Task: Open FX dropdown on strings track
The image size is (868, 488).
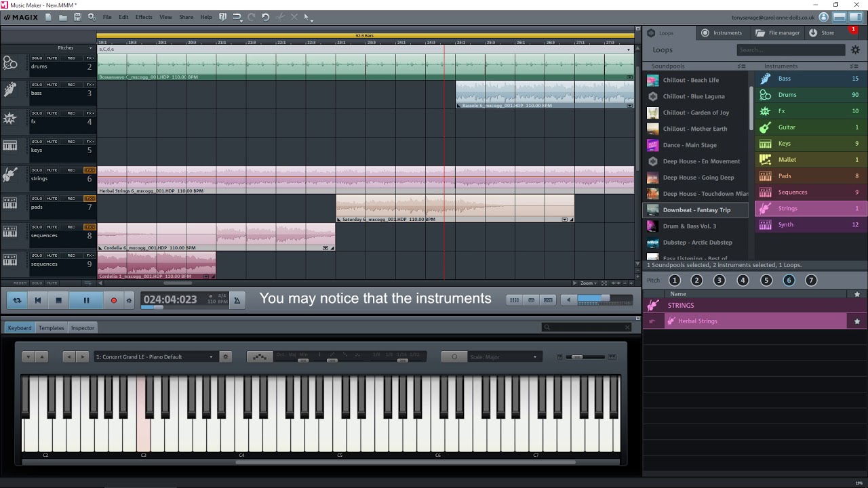Action: coord(90,170)
